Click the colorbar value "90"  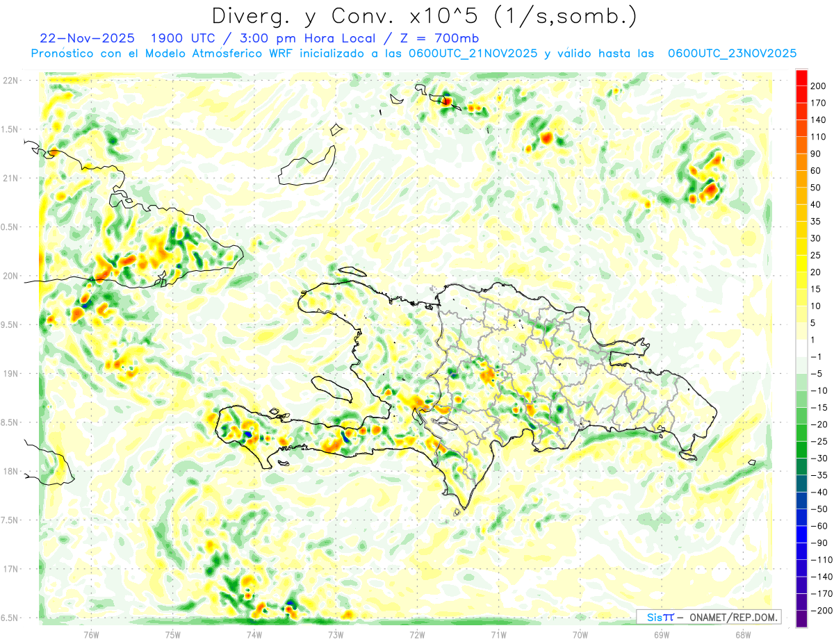tap(816, 154)
